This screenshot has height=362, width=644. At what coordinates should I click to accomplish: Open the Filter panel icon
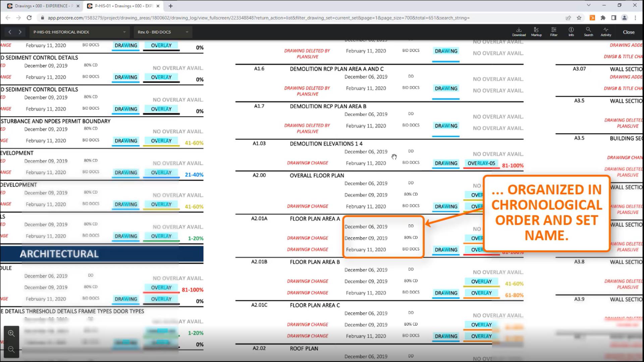tap(553, 32)
